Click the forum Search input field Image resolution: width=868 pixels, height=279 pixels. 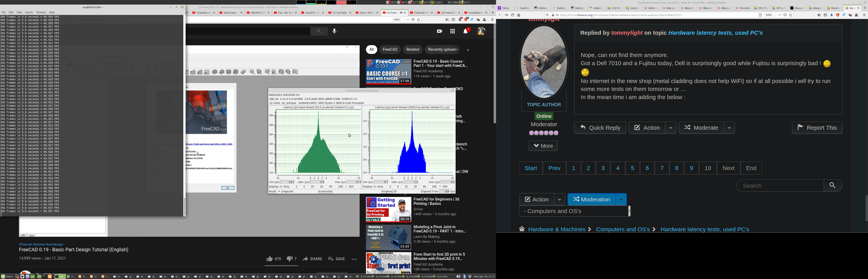click(x=780, y=186)
